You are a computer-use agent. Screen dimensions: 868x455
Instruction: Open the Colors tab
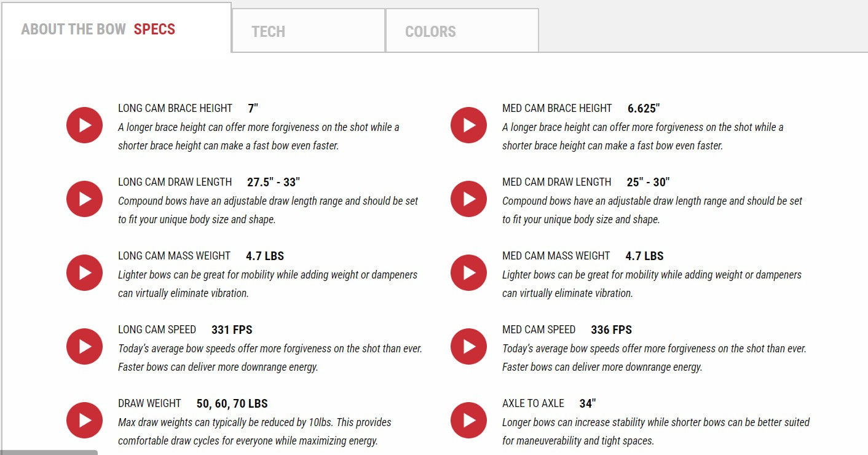click(x=462, y=31)
